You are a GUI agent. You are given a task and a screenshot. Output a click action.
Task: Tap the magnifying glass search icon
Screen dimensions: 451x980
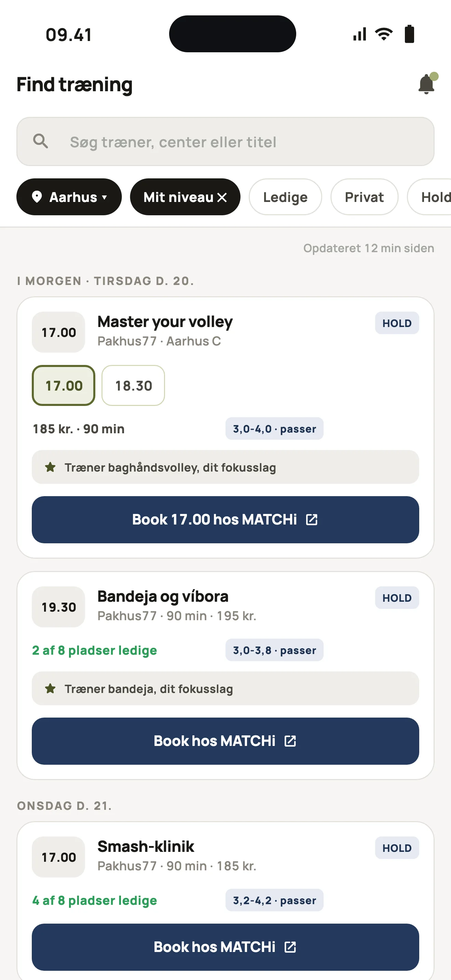click(40, 141)
